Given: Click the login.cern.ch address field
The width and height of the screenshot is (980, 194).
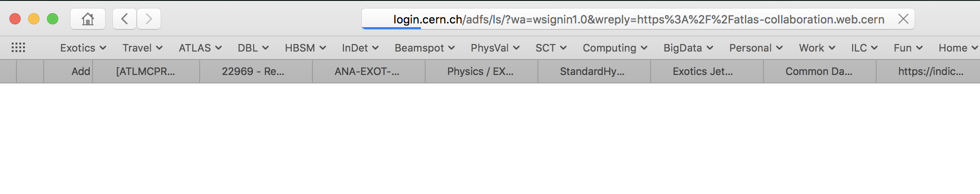Looking at the screenshot, I should pyautogui.click(x=629, y=19).
